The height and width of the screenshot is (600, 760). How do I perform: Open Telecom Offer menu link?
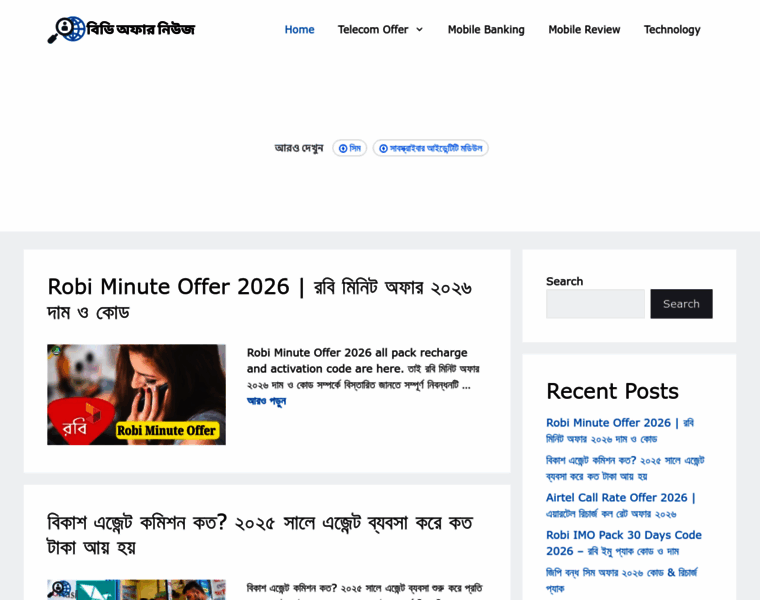pyautogui.click(x=373, y=30)
